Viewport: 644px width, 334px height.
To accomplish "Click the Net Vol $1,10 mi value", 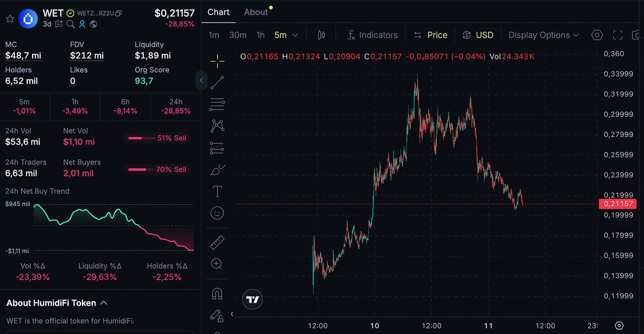I will (79, 142).
